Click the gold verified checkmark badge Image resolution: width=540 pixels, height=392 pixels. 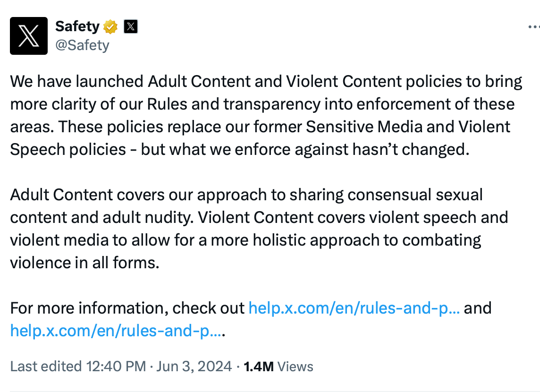[110, 26]
